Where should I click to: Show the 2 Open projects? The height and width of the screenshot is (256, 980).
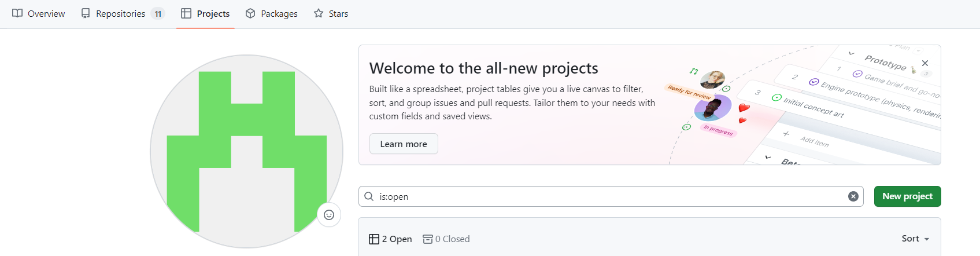coord(391,239)
